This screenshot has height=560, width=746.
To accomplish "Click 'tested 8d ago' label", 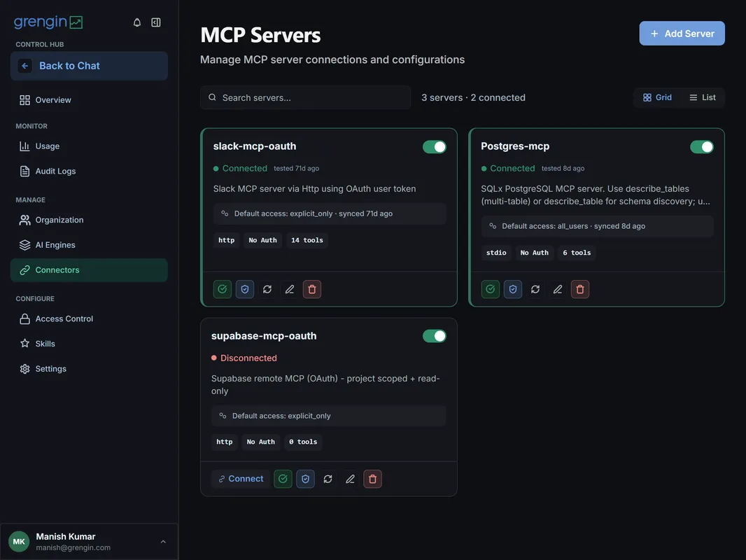I will click(x=563, y=169).
